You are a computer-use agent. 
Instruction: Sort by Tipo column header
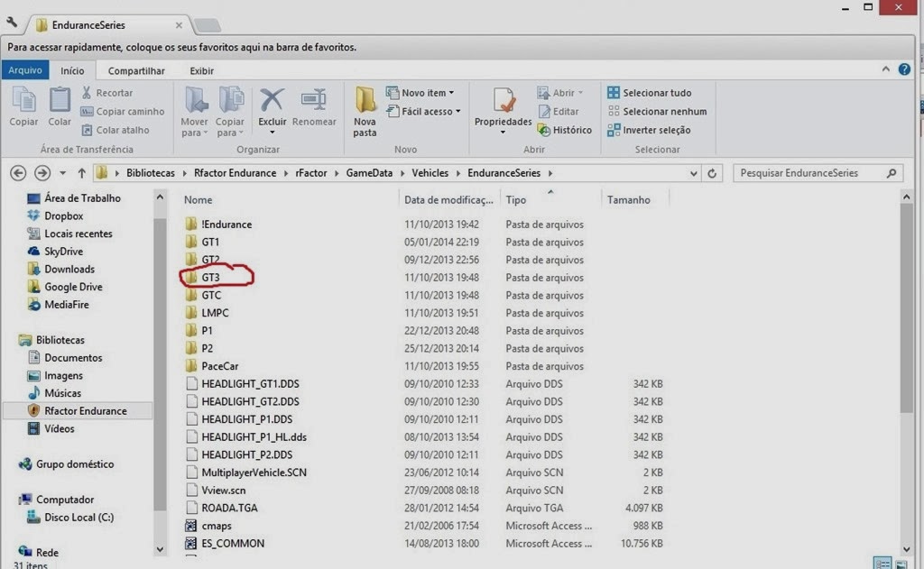pyautogui.click(x=515, y=199)
